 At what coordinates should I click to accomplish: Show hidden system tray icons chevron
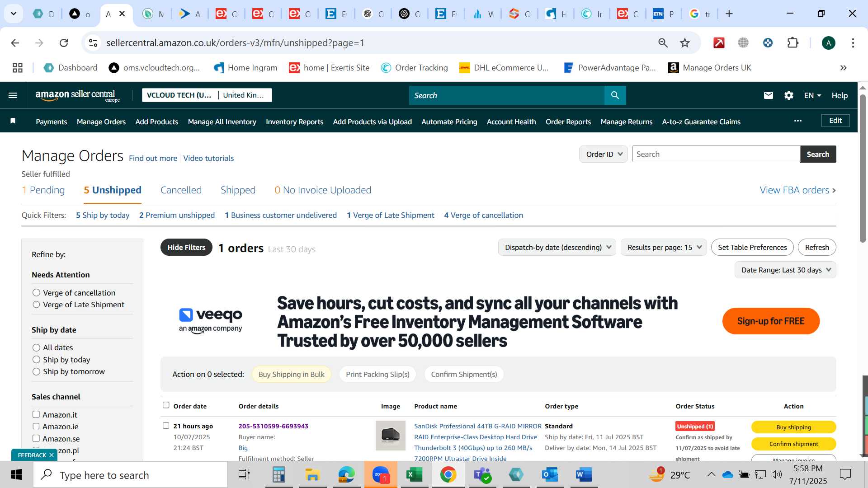pos(711,474)
